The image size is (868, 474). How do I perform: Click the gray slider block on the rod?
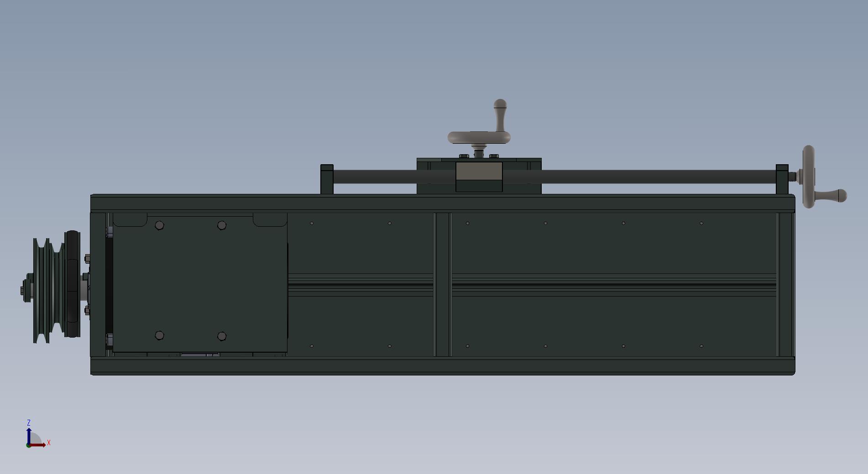point(479,172)
